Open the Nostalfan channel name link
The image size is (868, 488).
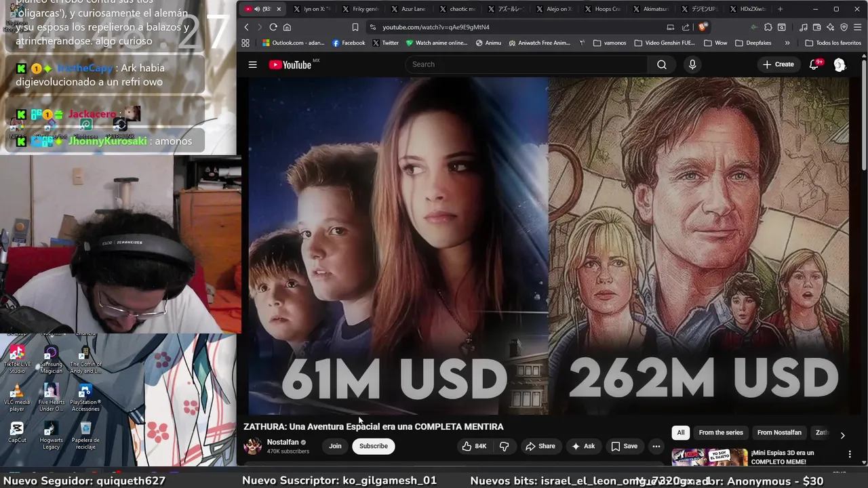pos(283,442)
